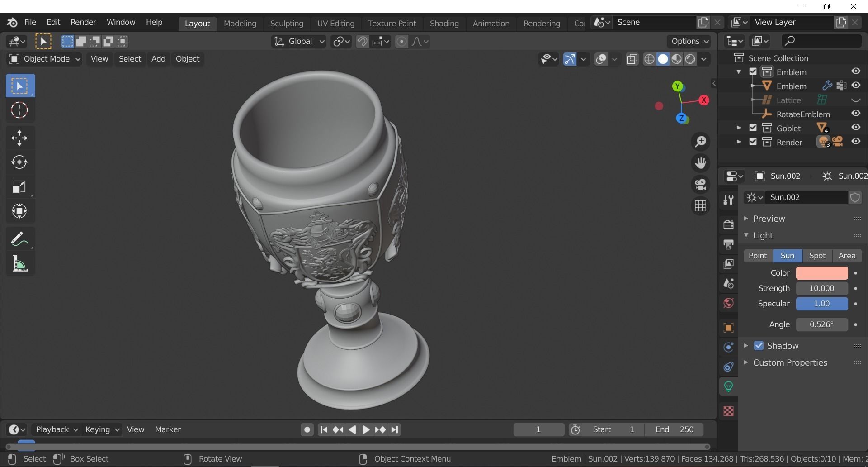Open the View Layer properties tab

728,264
